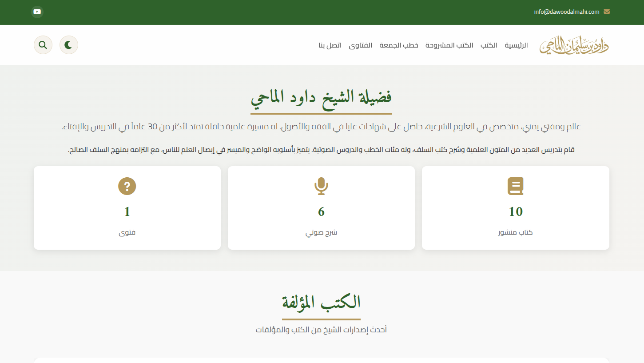Click the envelope email icon
644x363 pixels.
pos(607,12)
